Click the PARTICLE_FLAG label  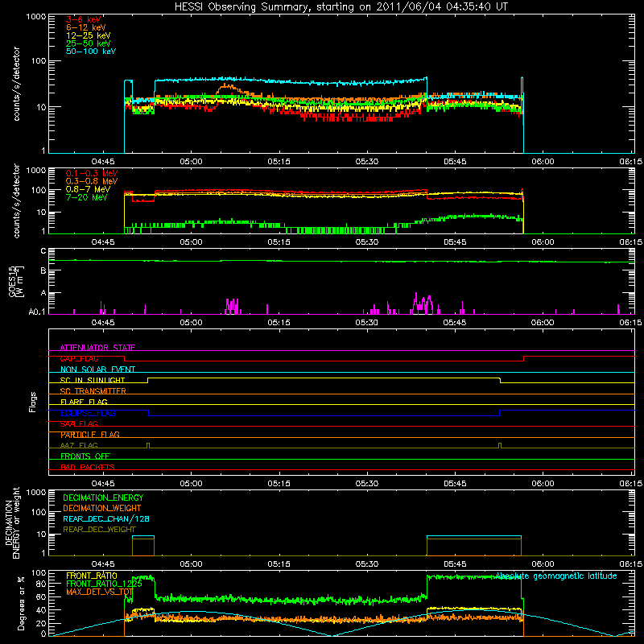point(90,435)
